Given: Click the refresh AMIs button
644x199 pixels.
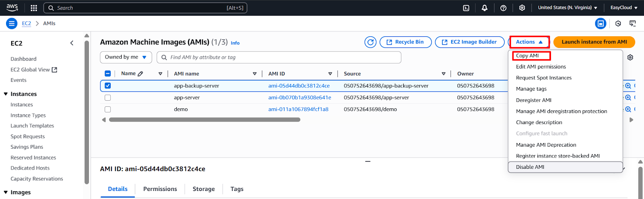Looking at the screenshot, I should pos(370,42).
